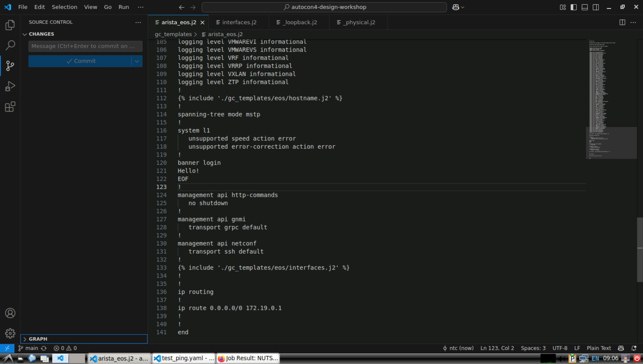
Task: Click the commit message input field
Action: [x=85, y=46]
